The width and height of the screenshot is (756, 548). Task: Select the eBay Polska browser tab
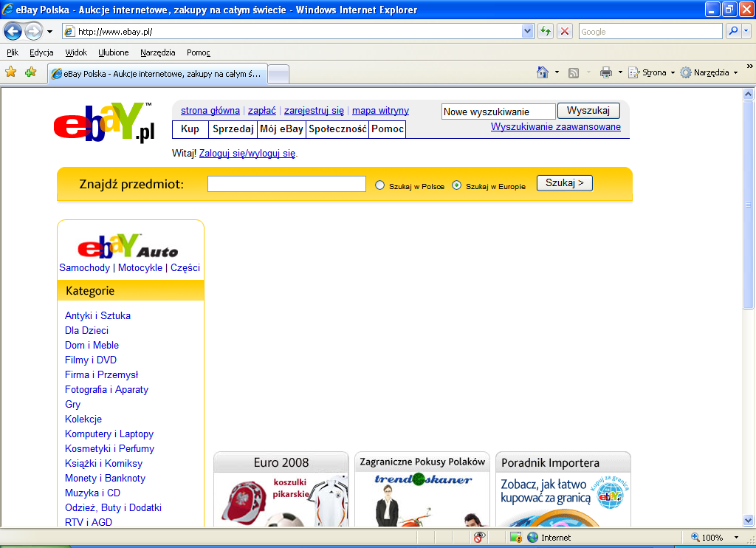click(x=157, y=74)
